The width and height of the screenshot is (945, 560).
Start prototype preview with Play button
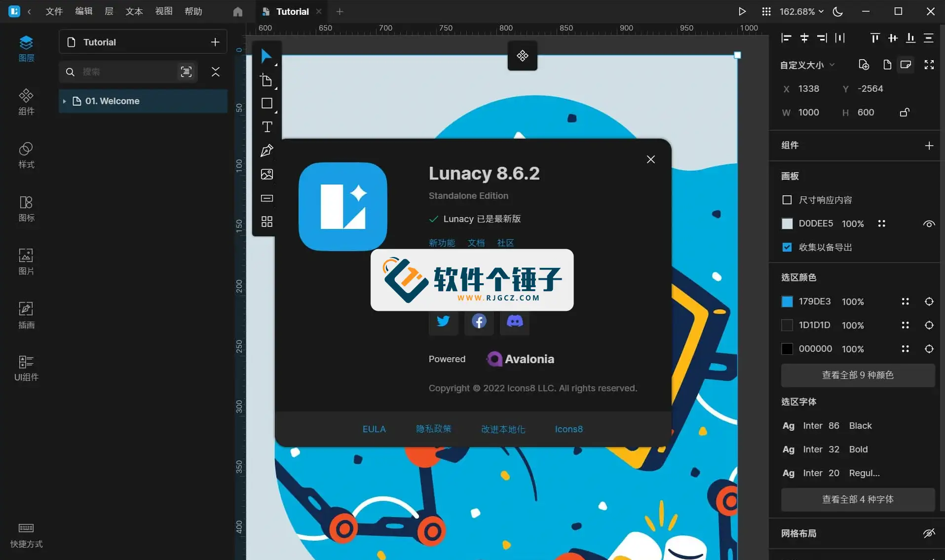pyautogui.click(x=742, y=11)
